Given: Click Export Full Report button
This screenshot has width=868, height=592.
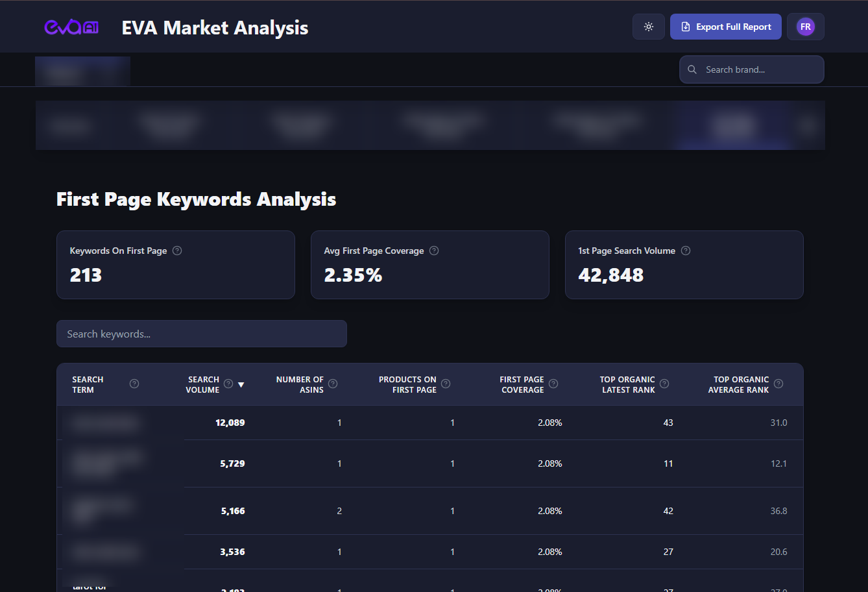Looking at the screenshot, I should pos(725,27).
